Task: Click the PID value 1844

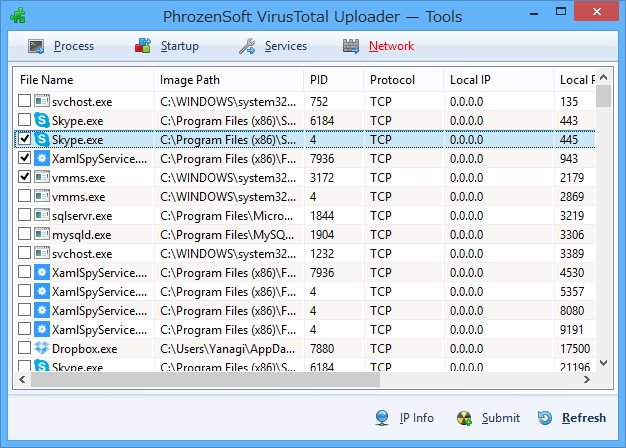Action: coord(322,216)
